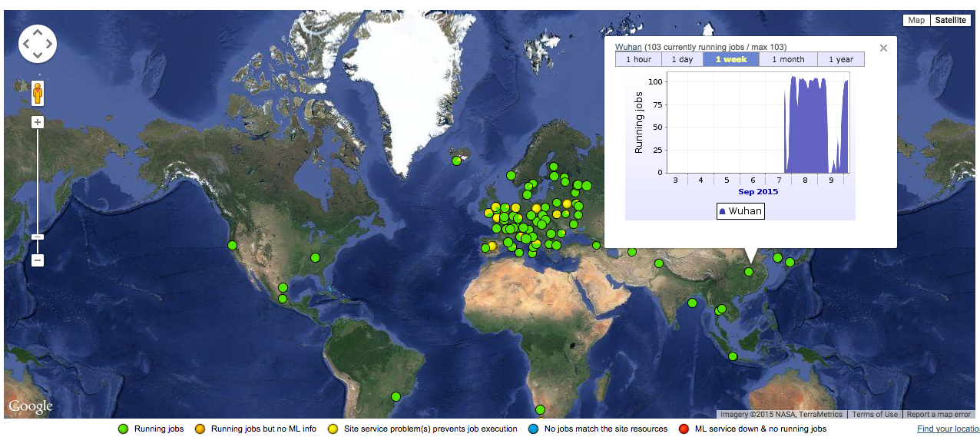Image resolution: width=980 pixels, height=437 pixels.
Task: Select the Street View pegman icon
Action: (38, 93)
